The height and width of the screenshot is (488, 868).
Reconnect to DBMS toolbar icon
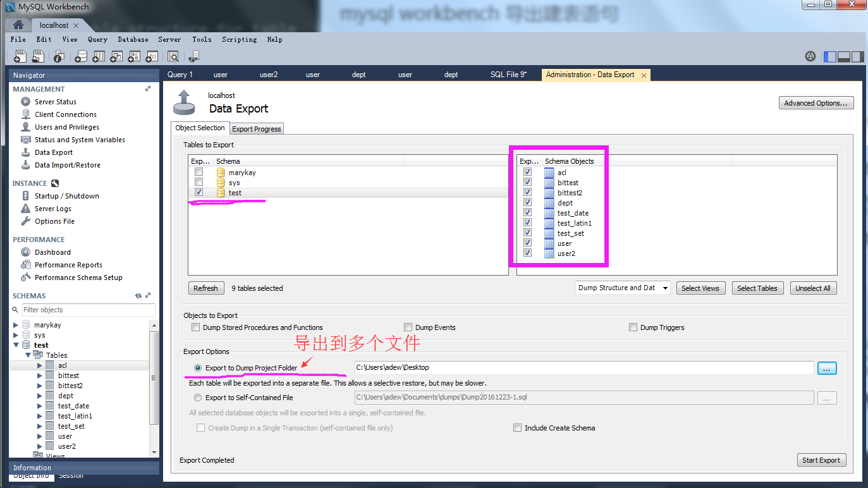194,56
